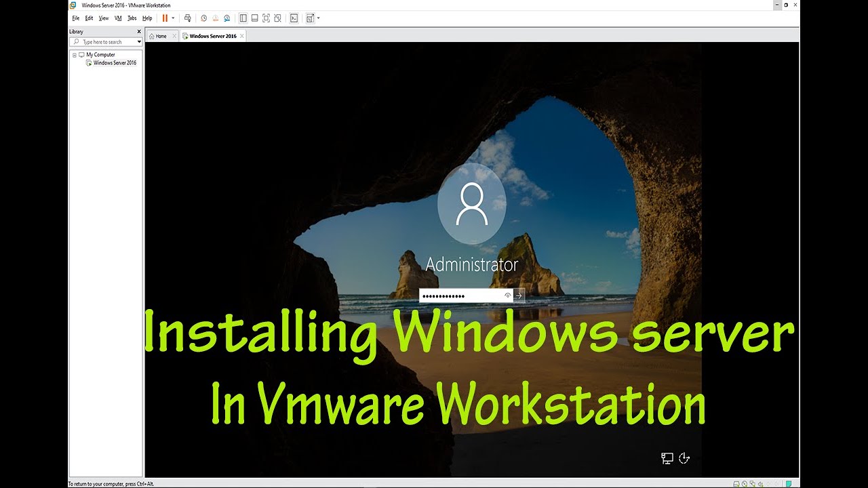This screenshot has height=488, width=868.
Task: Toggle password reveal eye icon
Action: (x=508, y=296)
